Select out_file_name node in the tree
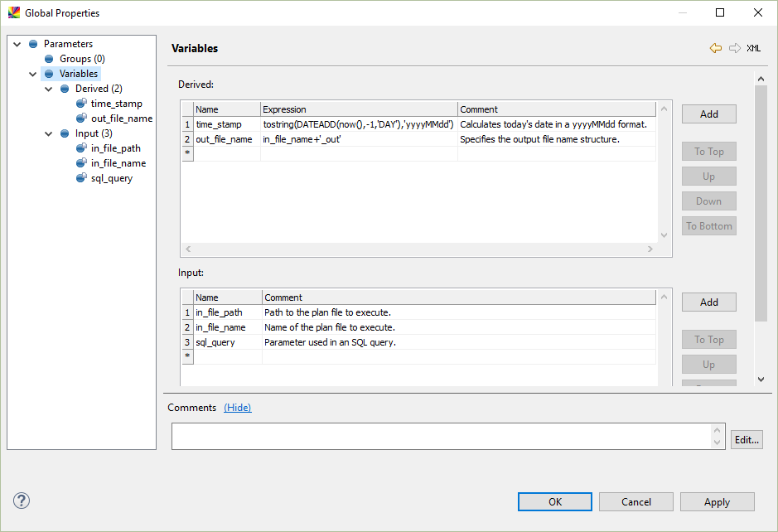Screen dimensions: 778x532 pos(121,118)
